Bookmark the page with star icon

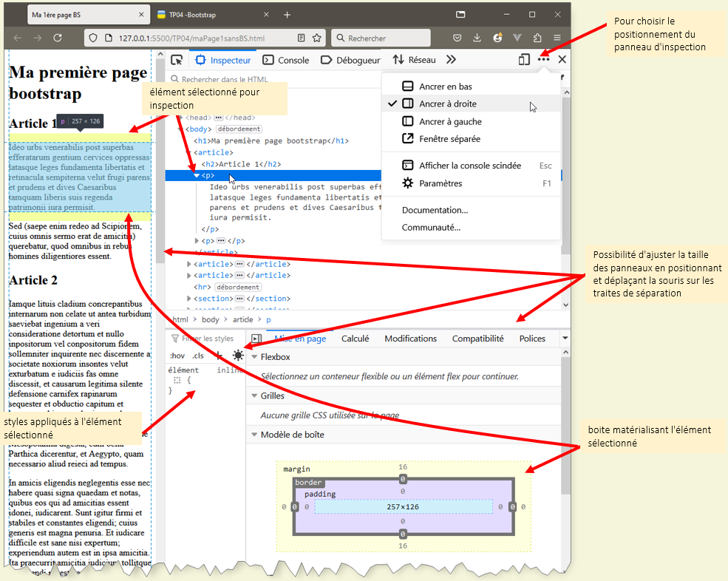pyautogui.click(x=317, y=38)
